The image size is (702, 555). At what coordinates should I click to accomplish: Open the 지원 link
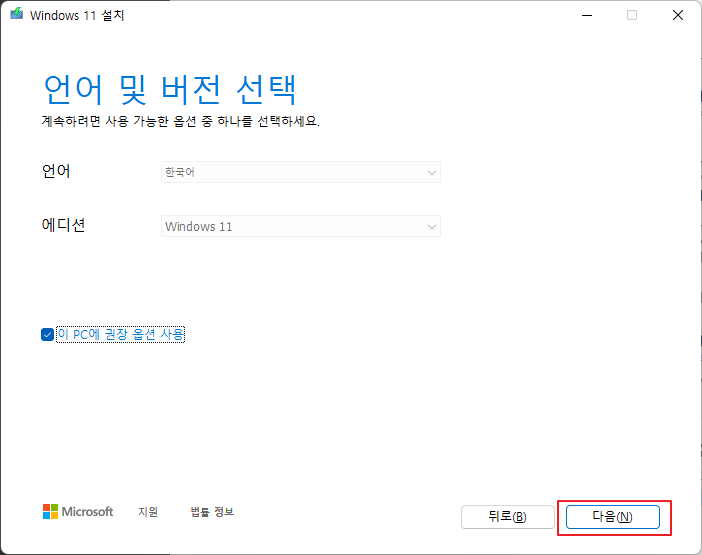click(x=148, y=512)
